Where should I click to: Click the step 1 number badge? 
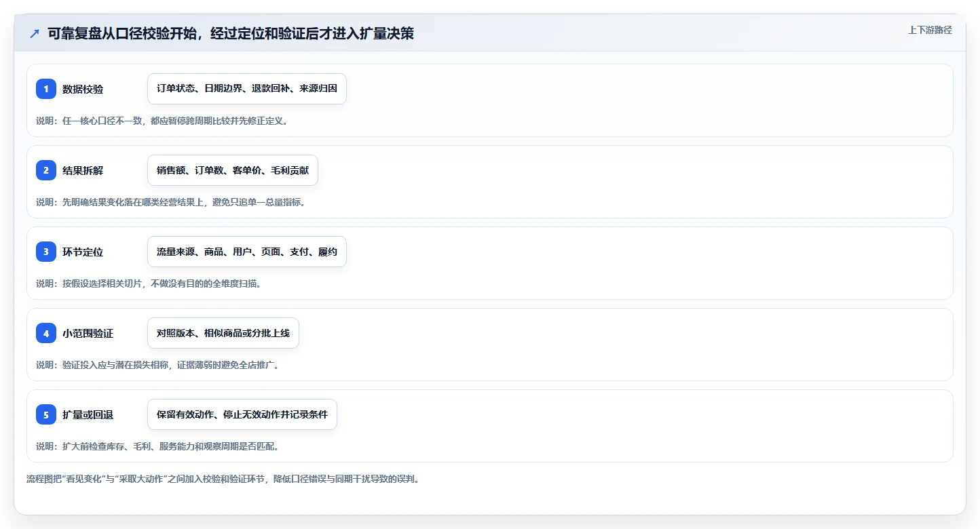(46, 89)
